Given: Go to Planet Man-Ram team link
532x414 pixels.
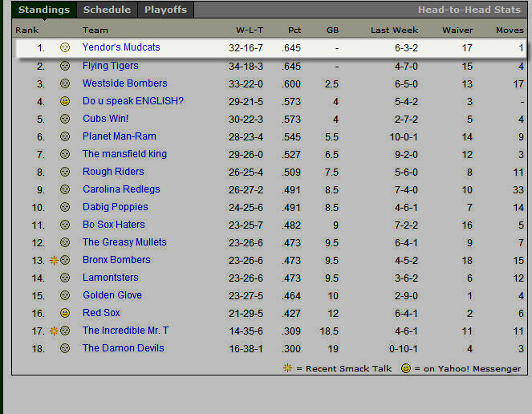Looking at the screenshot, I should pos(119,136).
